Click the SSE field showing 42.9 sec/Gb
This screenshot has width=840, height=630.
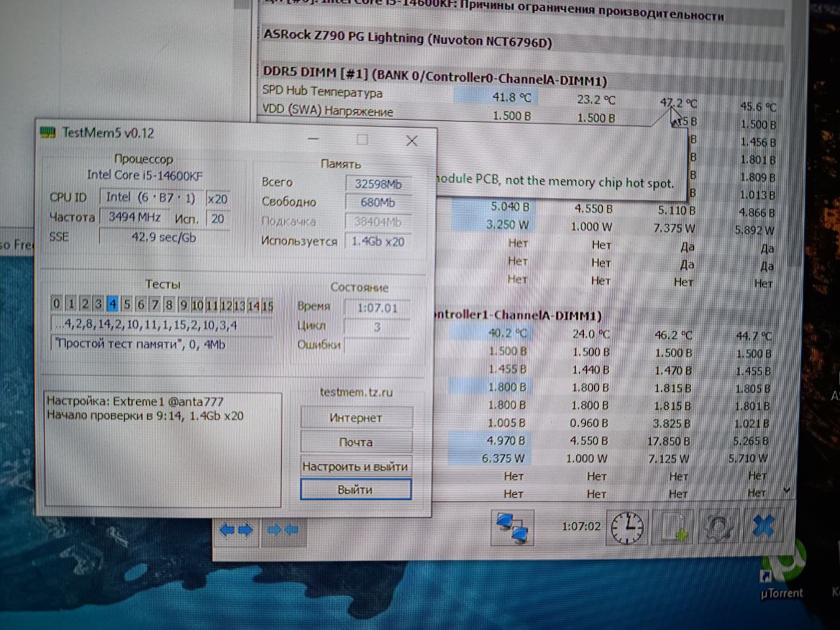coord(164,237)
